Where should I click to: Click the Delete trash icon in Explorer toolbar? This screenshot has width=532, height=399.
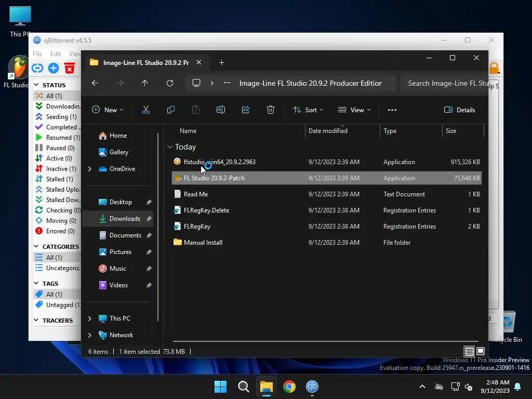coord(270,110)
